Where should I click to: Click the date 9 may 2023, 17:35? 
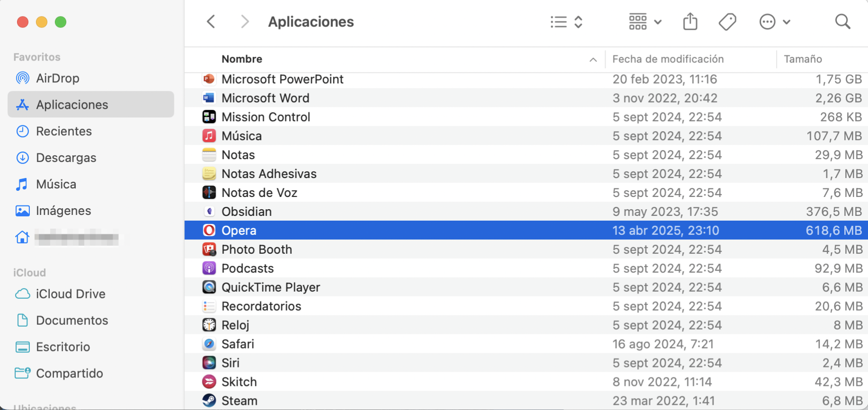[x=665, y=212]
